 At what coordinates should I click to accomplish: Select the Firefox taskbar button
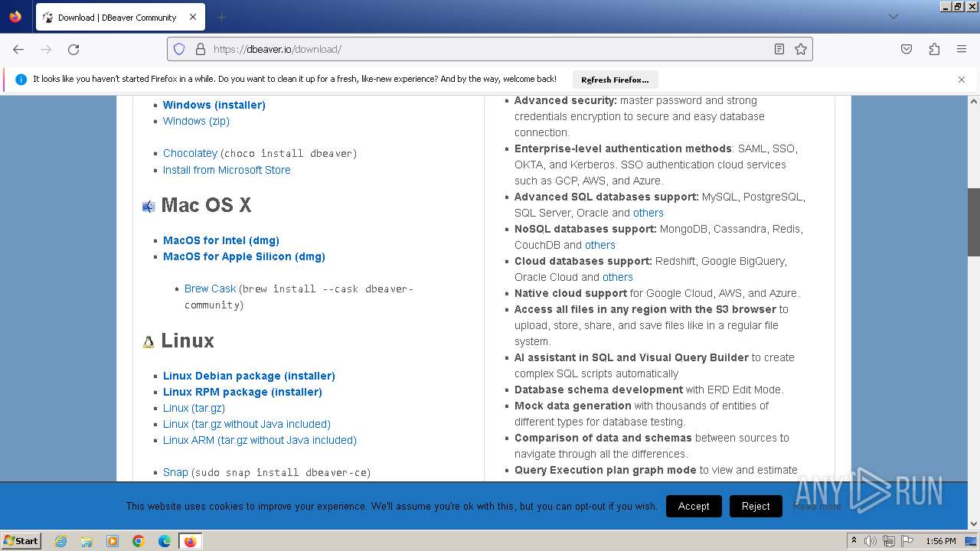pos(190,541)
